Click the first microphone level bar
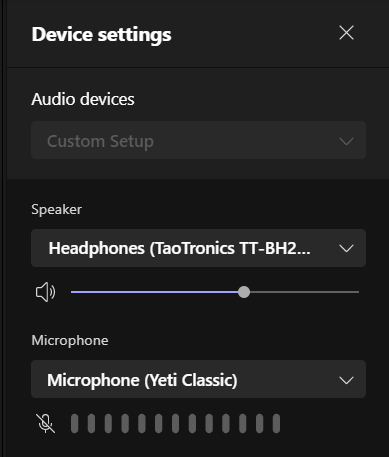389x457 pixels. coord(75,424)
